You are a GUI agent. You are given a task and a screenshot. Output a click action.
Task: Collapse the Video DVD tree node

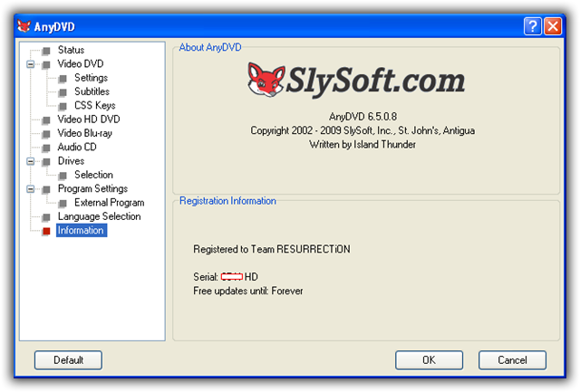[x=31, y=64]
